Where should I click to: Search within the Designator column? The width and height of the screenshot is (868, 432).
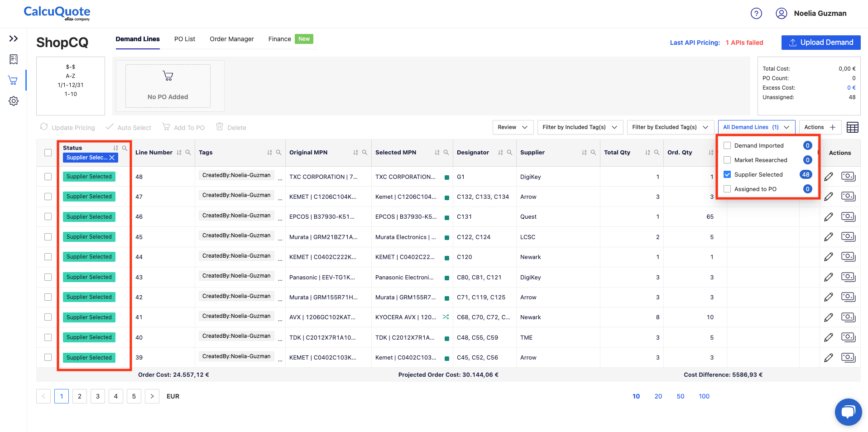click(509, 153)
